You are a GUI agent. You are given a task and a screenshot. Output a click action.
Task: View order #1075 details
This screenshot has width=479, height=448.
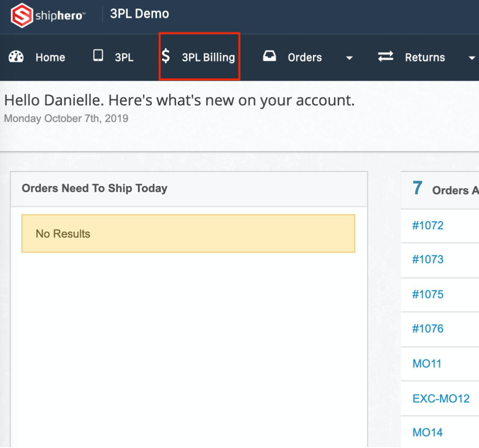427,294
